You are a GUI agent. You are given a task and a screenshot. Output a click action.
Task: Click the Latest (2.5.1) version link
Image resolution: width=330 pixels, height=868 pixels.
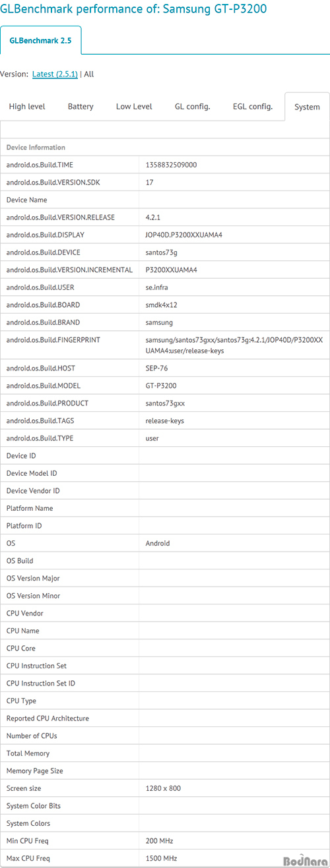pyautogui.click(x=55, y=74)
